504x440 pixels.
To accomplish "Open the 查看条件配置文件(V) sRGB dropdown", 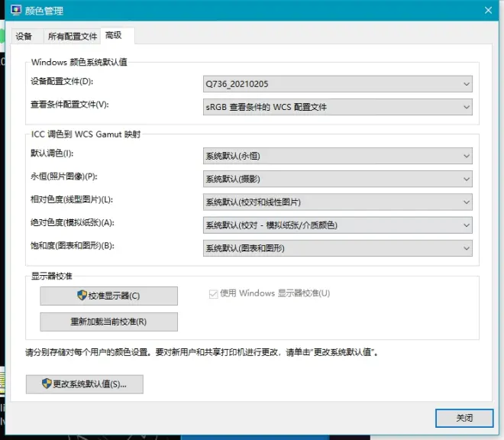I will point(338,107).
